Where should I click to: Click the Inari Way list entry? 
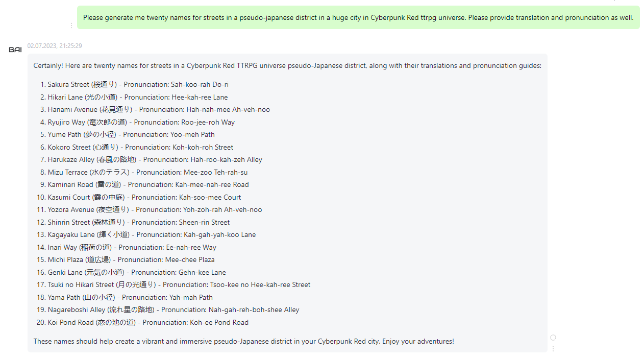click(x=132, y=247)
